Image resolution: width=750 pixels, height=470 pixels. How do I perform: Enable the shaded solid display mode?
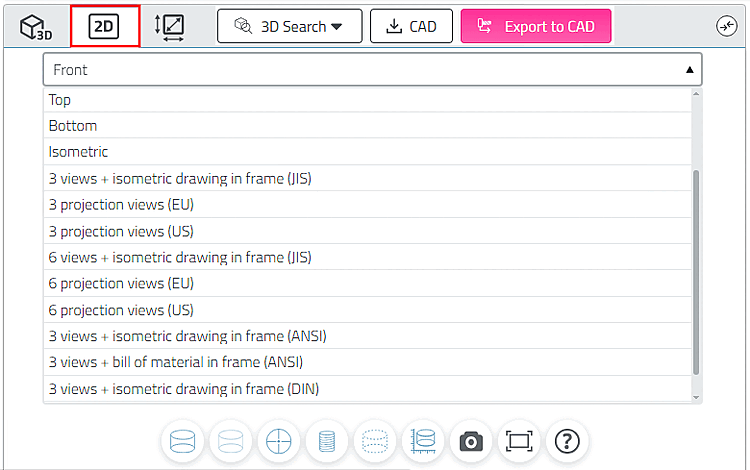pyautogui.click(x=182, y=441)
